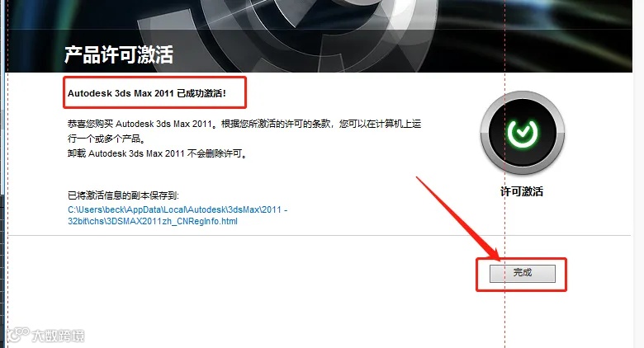
Task: Click the 完成 button
Action: 522,273
